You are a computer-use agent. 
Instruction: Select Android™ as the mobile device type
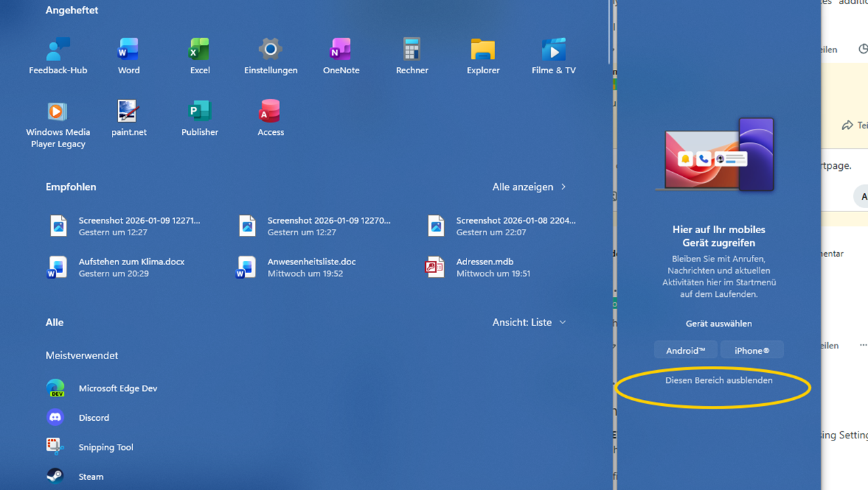point(686,350)
